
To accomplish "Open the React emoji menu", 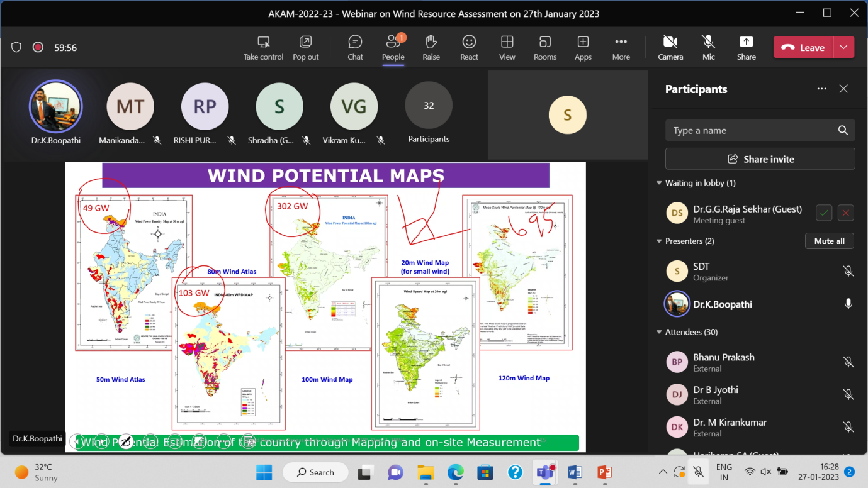I will (x=469, y=47).
